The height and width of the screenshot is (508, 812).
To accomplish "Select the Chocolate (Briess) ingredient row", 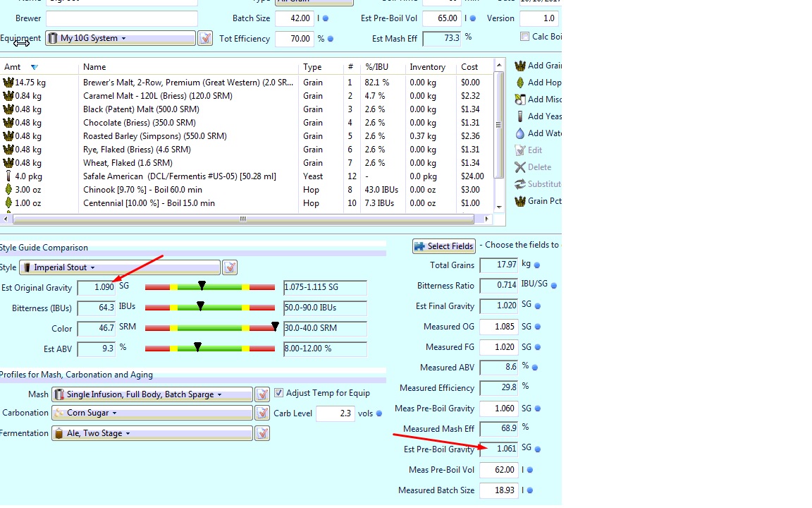I will coord(247,123).
